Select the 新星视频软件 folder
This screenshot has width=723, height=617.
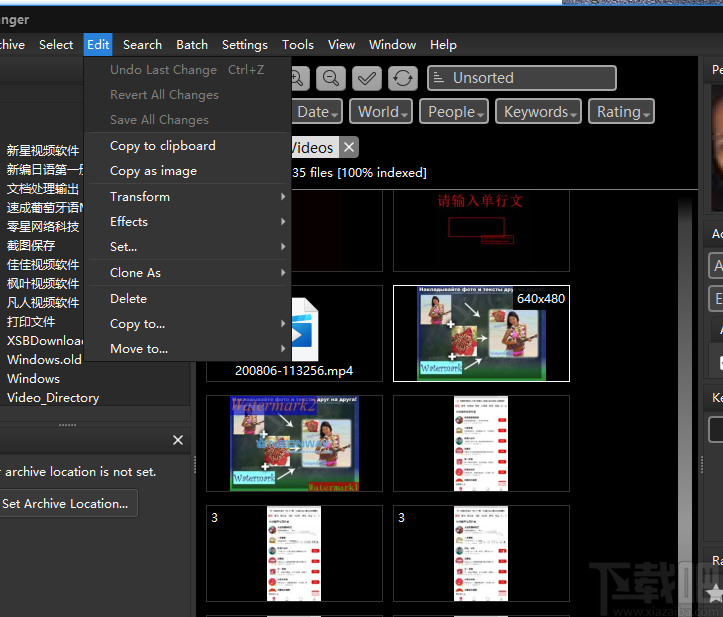pyautogui.click(x=43, y=150)
